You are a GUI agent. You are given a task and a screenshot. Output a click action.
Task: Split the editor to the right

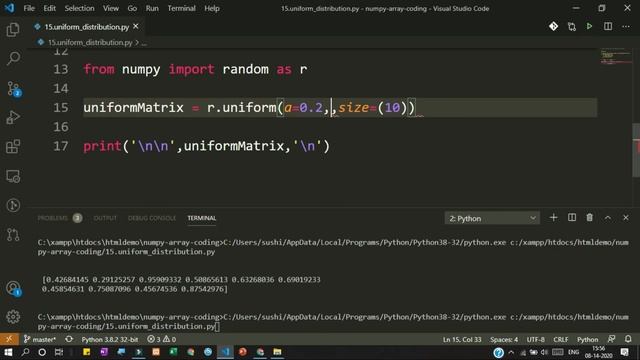(608, 27)
